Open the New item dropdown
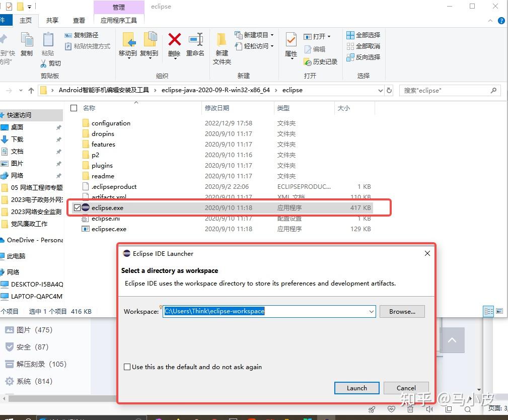508x420 pixels. coord(254,35)
